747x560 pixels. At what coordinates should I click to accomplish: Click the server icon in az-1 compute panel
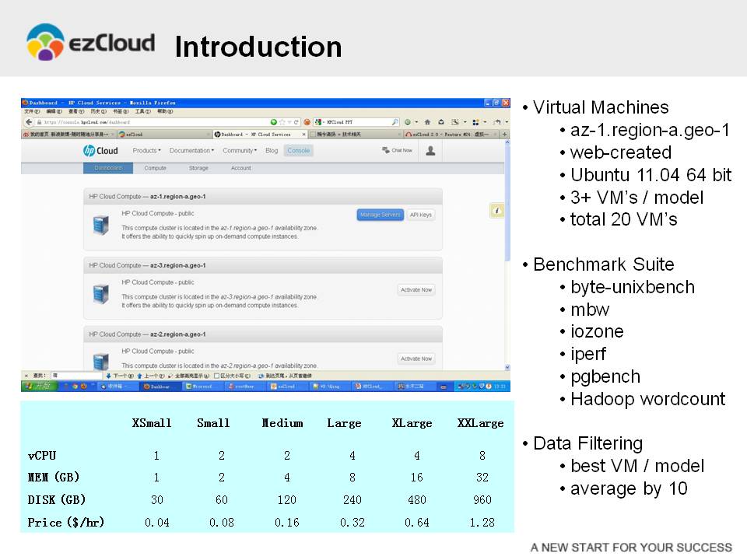pos(100,224)
